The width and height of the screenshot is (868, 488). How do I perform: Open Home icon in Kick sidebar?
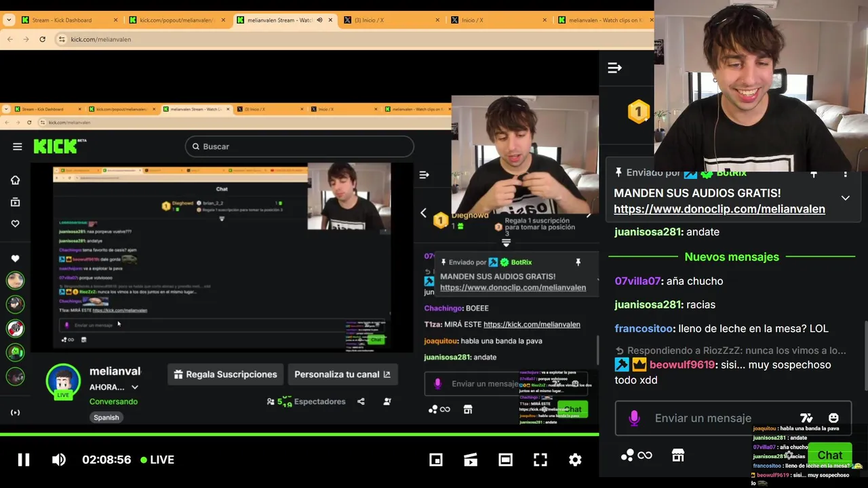pos(15,180)
